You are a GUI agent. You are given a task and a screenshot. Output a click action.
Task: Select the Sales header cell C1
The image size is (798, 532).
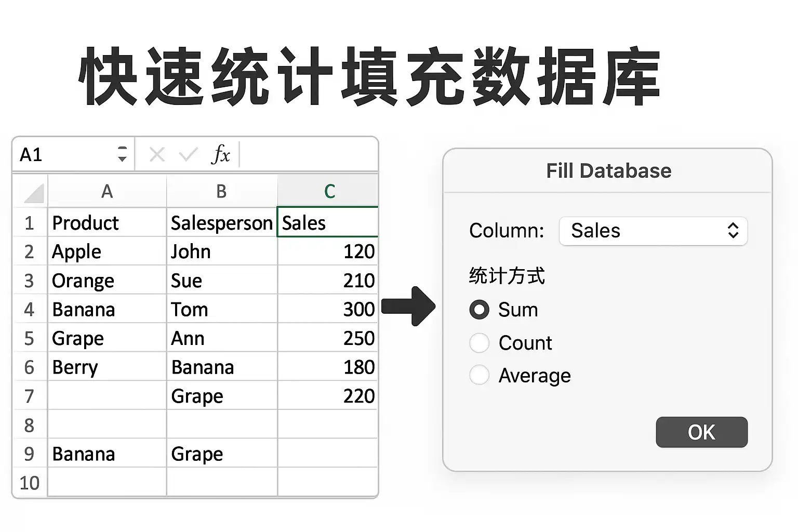(x=328, y=222)
